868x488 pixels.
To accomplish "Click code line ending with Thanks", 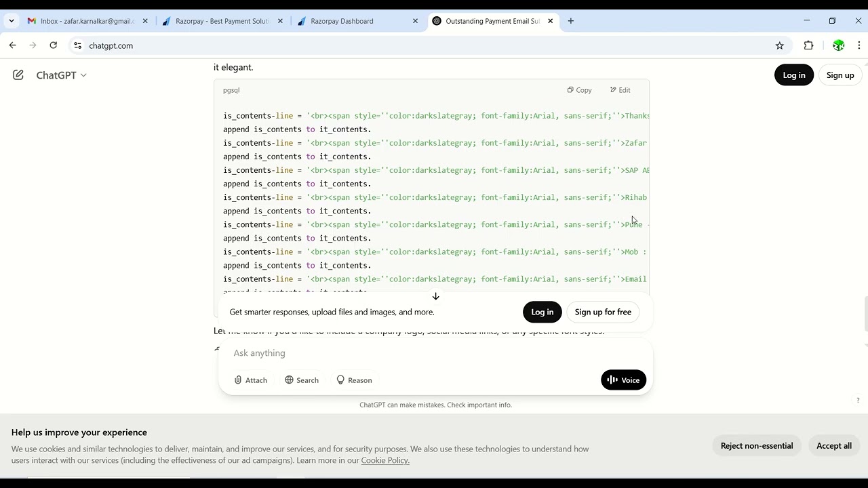I will [x=436, y=116].
